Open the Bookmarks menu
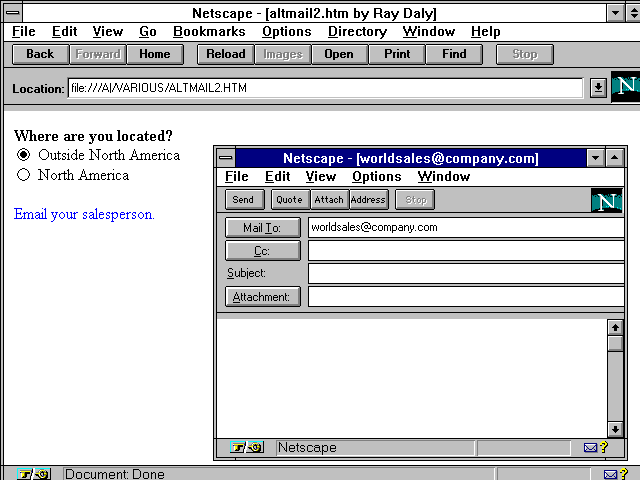 (209, 32)
